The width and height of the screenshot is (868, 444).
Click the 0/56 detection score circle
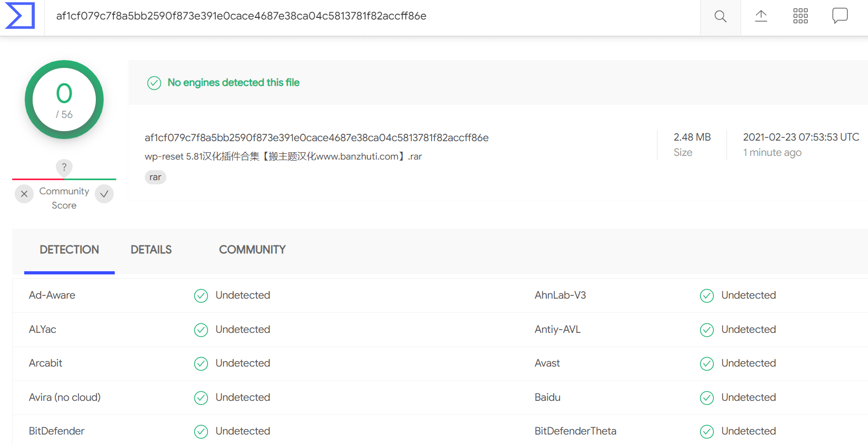click(64, 100)
